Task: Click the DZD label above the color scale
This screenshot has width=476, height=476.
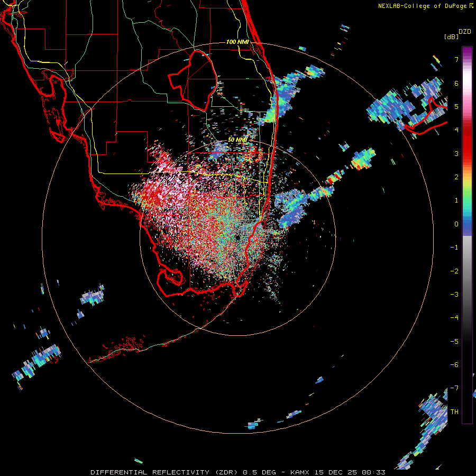Action: (465, 32)
